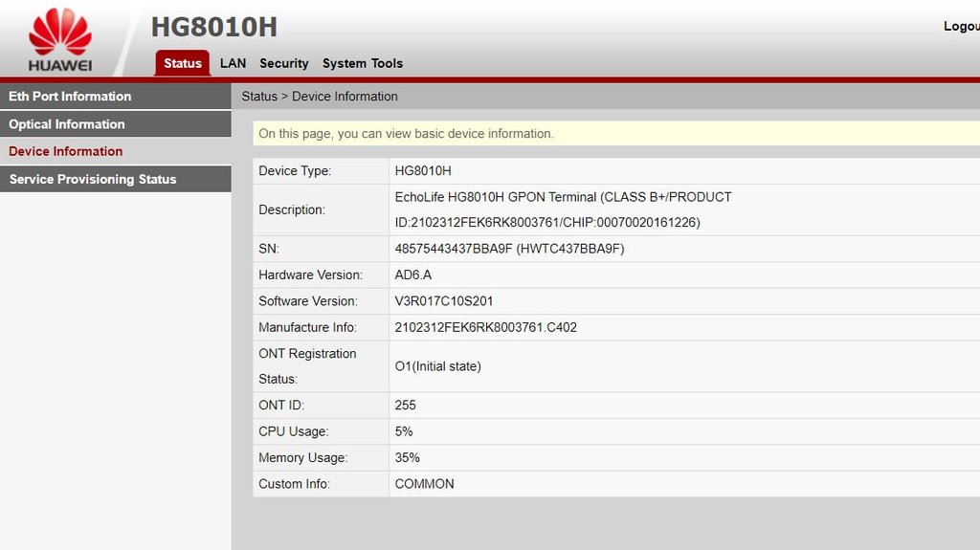Select hardware version value AD6.A
The height and width of the screenshot is (550, 980).
[413, 275]
